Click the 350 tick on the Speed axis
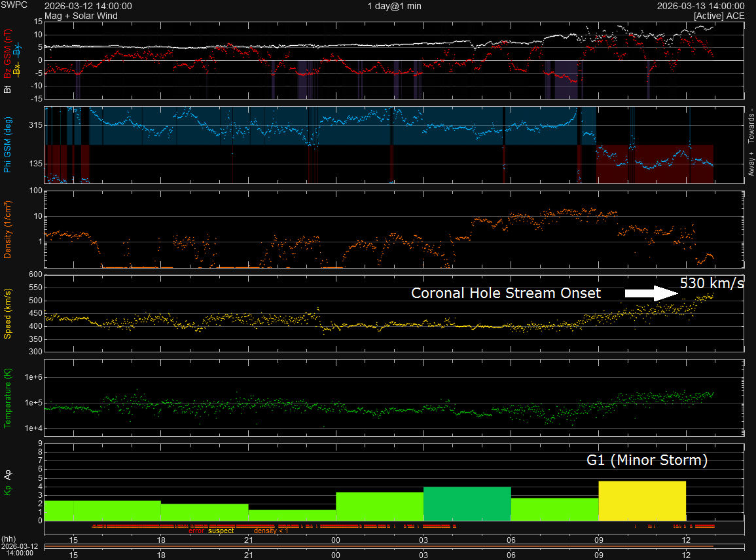This screenshot has width=756, height=560. click(x=36, y=339)
